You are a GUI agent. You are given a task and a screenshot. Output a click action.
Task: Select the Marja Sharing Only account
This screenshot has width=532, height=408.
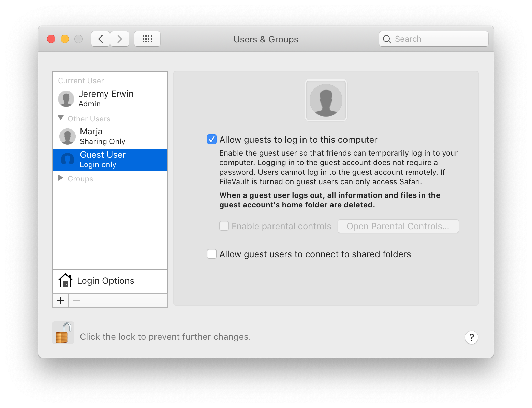click(110, 136)
